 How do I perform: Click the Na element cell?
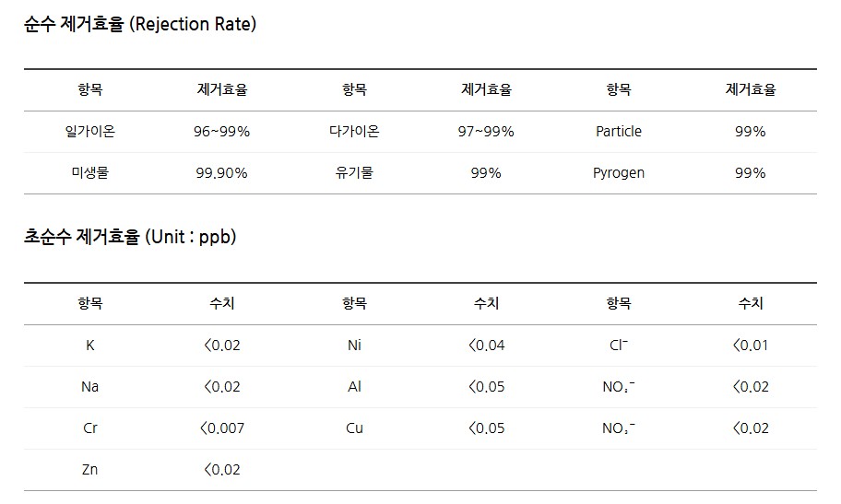point(90,387)
